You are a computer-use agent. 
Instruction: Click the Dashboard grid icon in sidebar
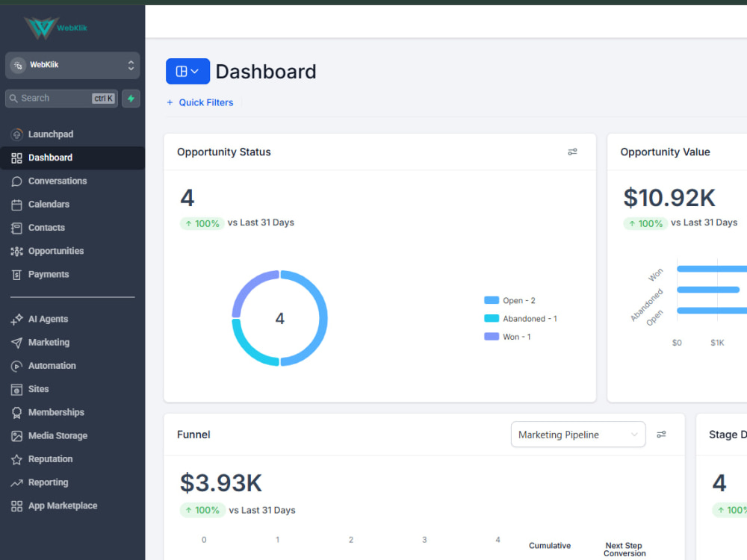[16, 158]
